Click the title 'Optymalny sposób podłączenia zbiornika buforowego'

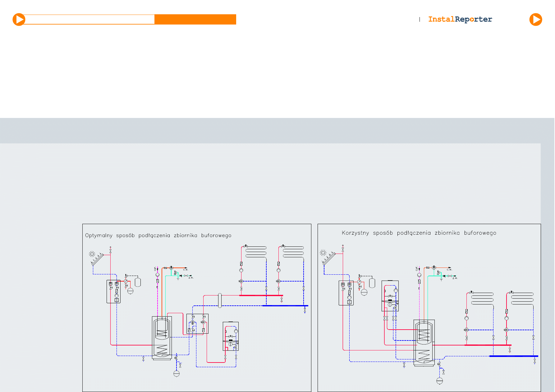point(158,236)
